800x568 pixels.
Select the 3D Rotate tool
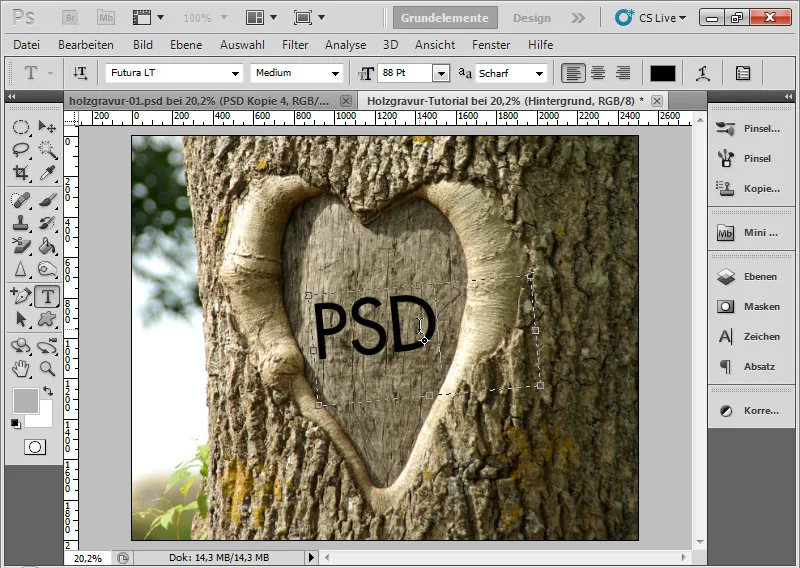click(x=20, y=346)
